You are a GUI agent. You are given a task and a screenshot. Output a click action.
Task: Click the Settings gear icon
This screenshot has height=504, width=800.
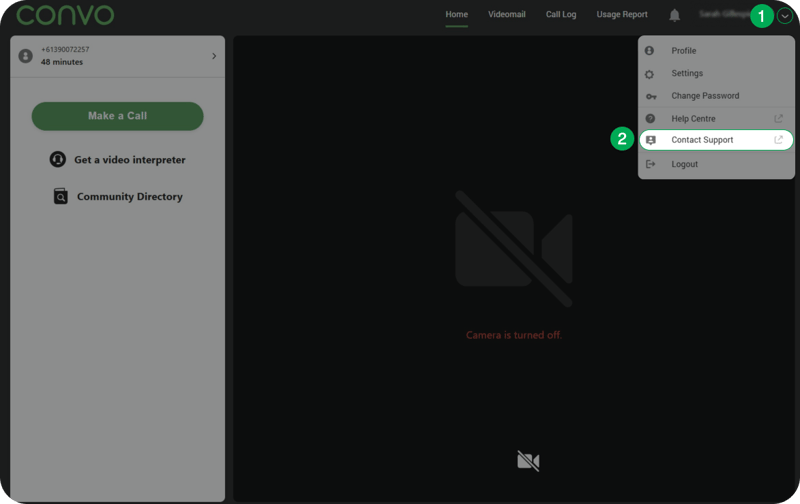tap(649, 74)
